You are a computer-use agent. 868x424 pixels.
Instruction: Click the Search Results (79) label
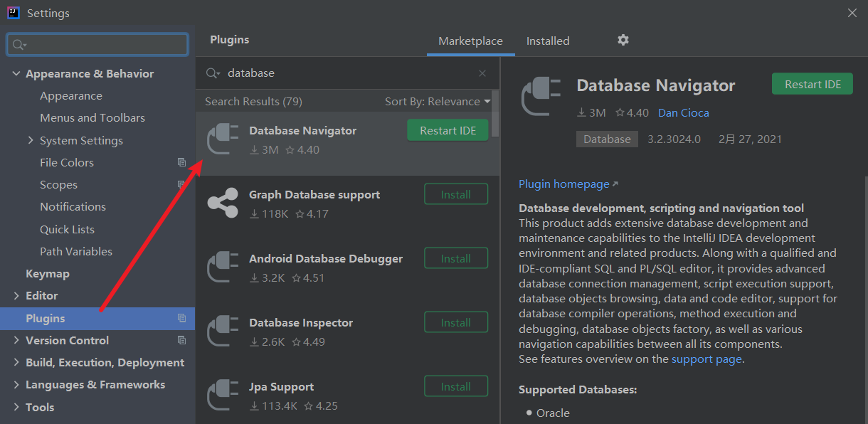[x=253, y=101]
